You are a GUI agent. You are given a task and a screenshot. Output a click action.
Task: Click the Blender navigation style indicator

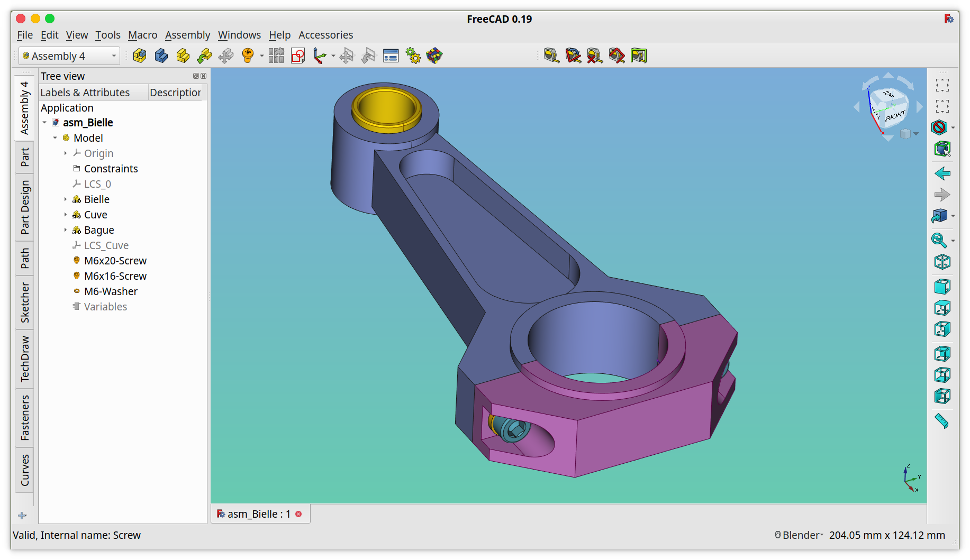point(799,535)
